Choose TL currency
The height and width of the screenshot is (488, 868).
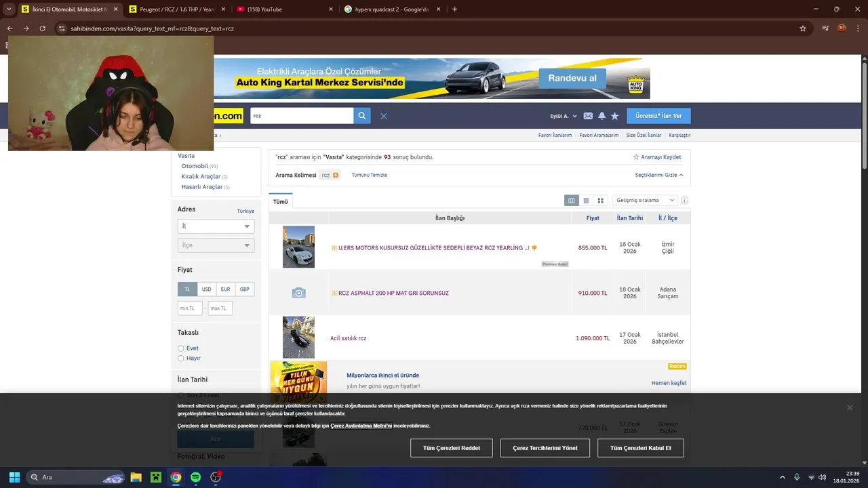click(187, 289)
